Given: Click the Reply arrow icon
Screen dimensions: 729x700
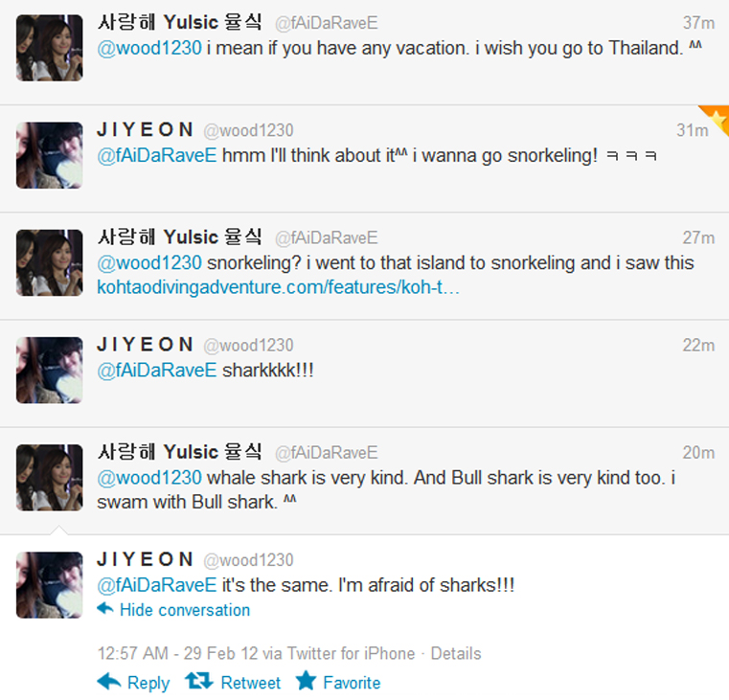Looking at the screenshot, I should point(109,682).
